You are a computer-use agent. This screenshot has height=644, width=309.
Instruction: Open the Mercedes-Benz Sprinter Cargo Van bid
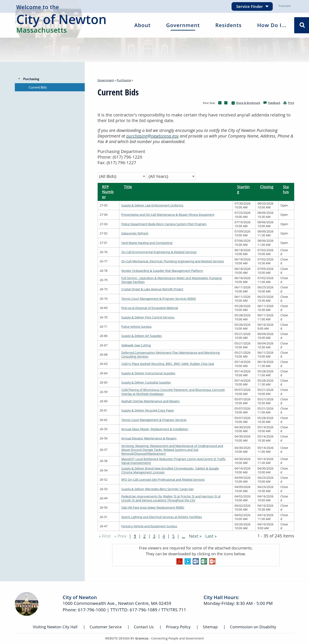158,489
